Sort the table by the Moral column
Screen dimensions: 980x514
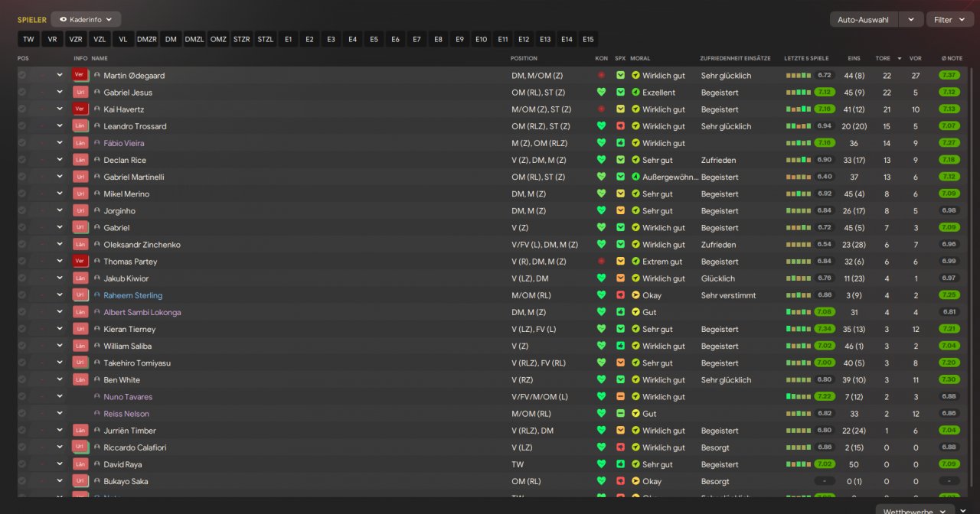click(x=640, y=58)
